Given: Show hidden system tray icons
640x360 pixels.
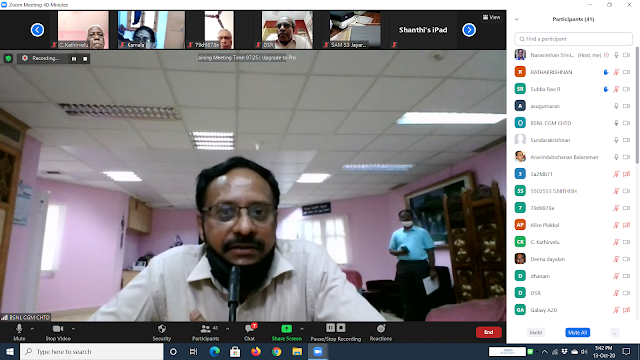Looking at the screenshot, I should 544,351.
